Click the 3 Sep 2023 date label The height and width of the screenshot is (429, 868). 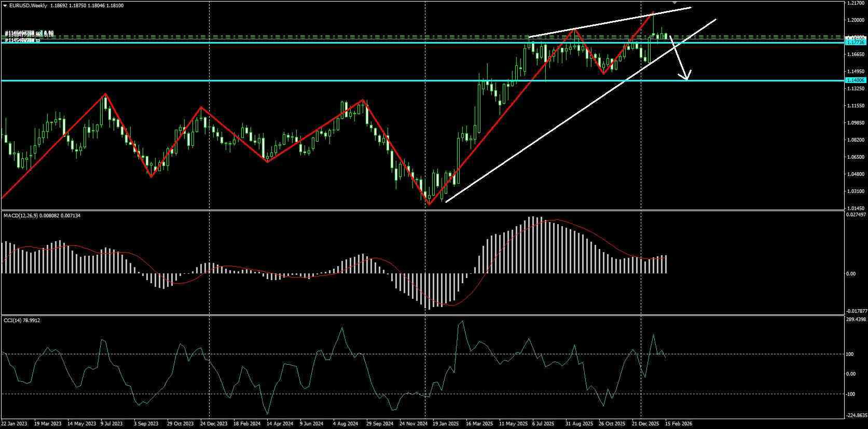pyautogui.click(x=146, y=424)
